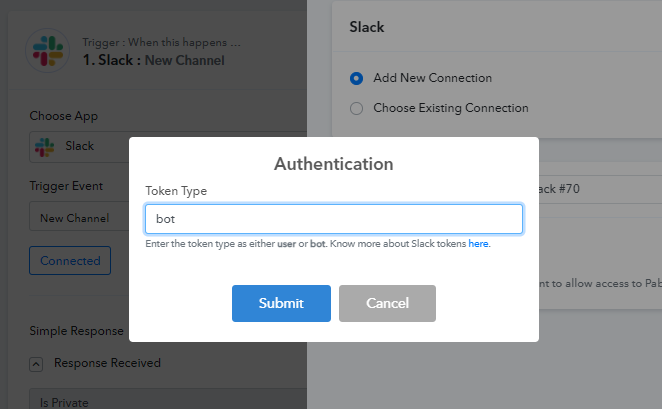This screenshot has height=409, width=662.
Task: Click the small Slack icon in Choose App
Action: (x=44, y=147)
